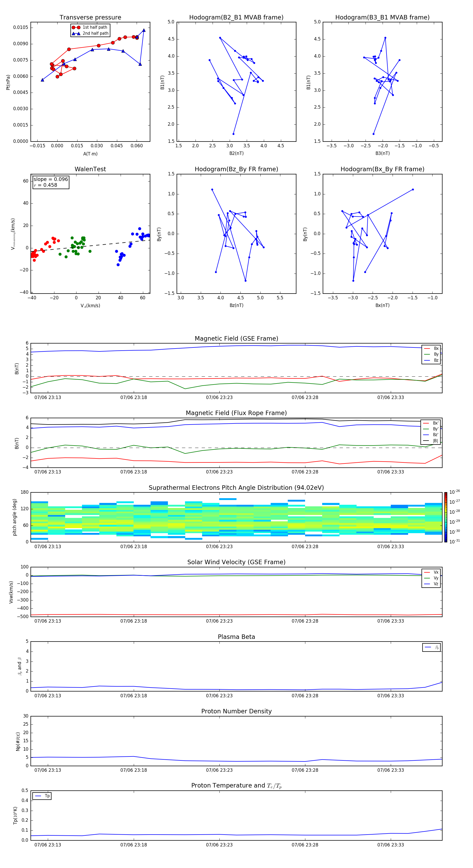Click the 'r = 0.458' annotation

click(45, 185)
